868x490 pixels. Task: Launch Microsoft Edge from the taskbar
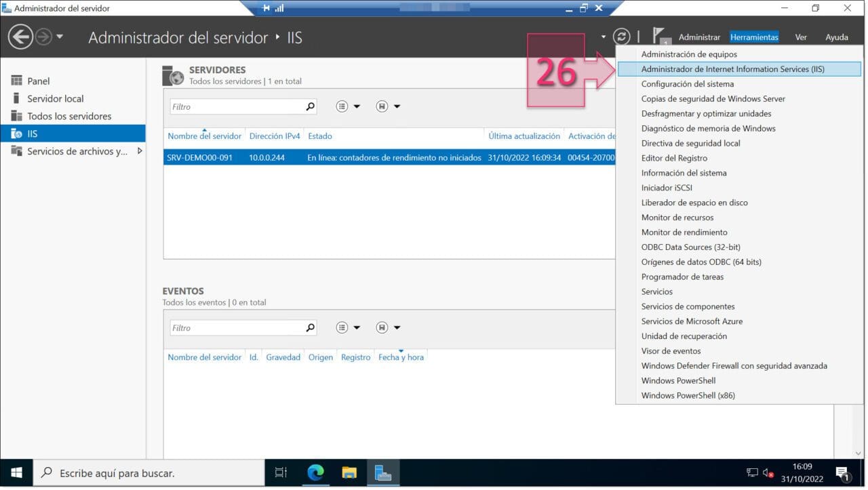pyautogui.click(x=315, y=473)
